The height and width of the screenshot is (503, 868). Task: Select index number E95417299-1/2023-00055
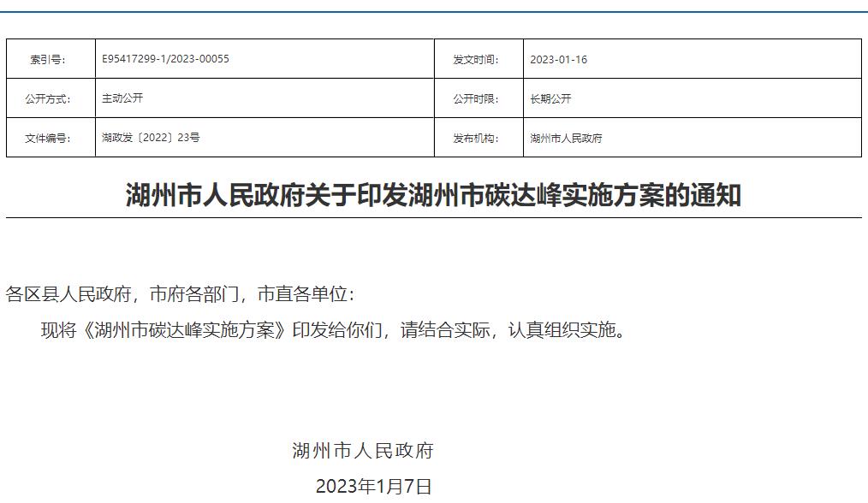pyautogui.click(x=165, y=59)
